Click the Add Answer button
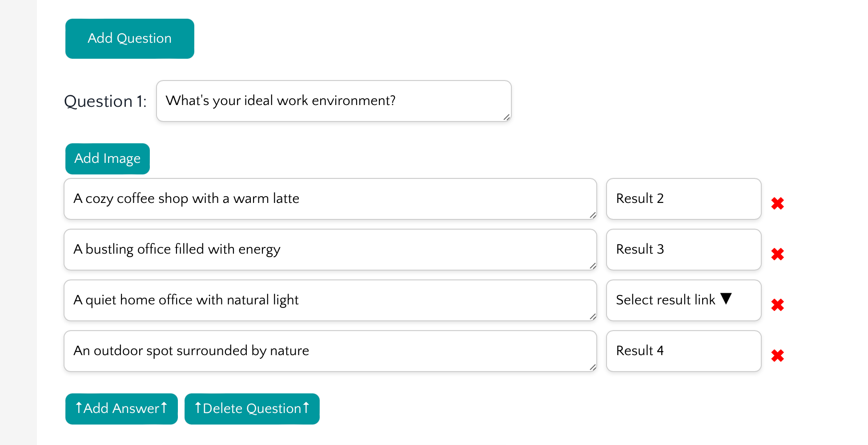The height and width of the screenshot is (445, 868). click(x=121, y=409)
